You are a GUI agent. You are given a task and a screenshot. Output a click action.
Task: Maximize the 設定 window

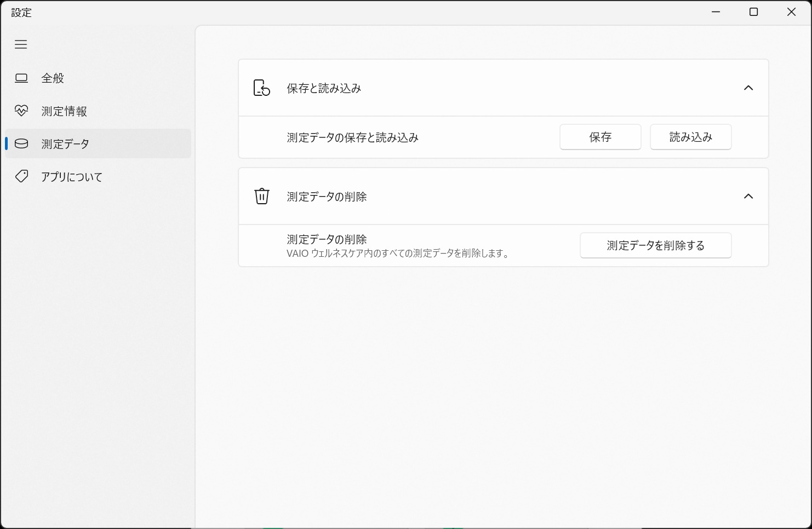(754, 12)
